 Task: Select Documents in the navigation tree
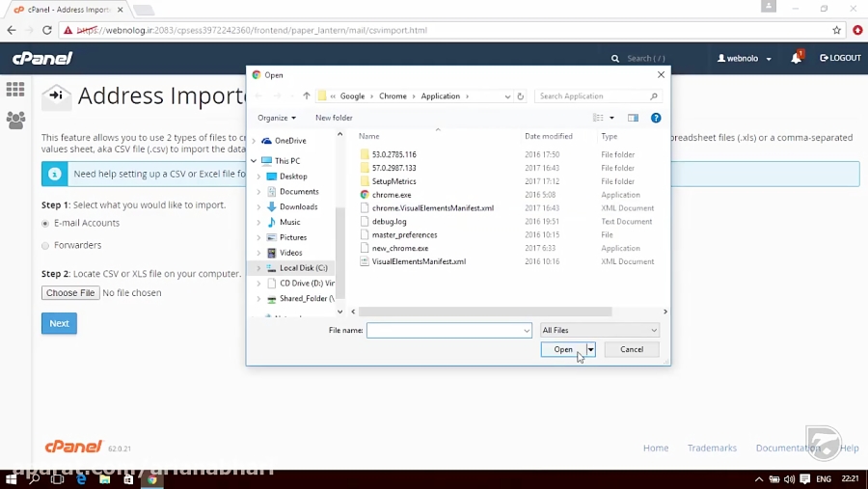(x=299, y=192)
